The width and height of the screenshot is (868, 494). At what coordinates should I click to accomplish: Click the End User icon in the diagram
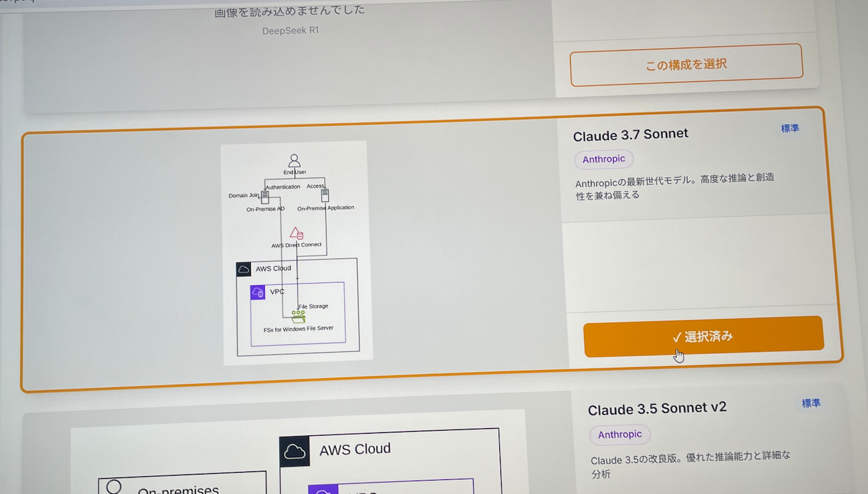pos(294,161)
